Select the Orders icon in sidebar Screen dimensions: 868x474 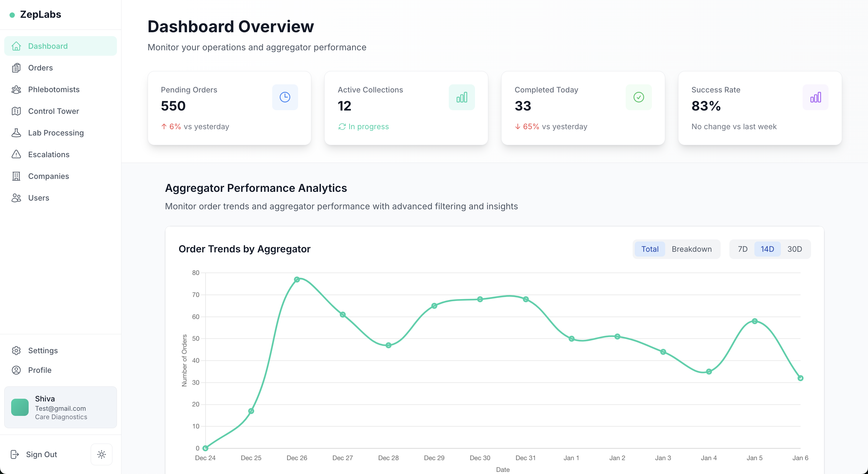tap(16, 68)
